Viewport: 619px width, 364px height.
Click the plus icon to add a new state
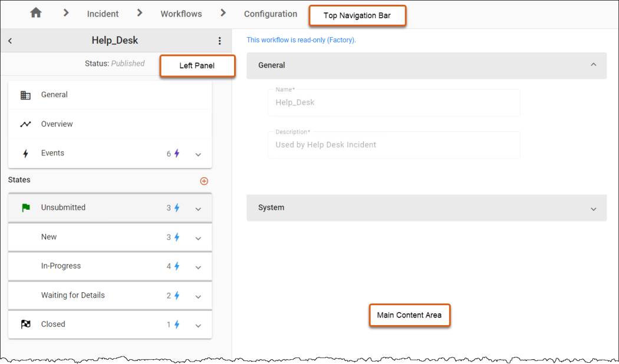coord(204,181)
